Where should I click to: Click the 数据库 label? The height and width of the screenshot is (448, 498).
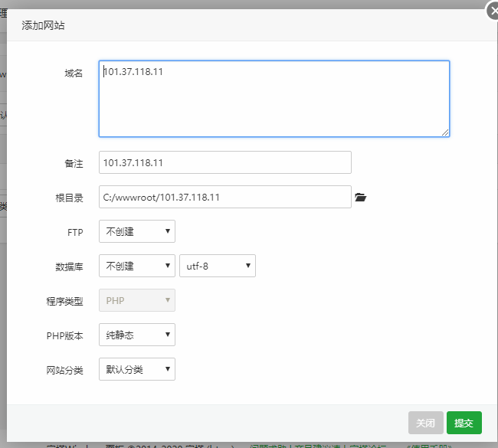tap(69, 267)
